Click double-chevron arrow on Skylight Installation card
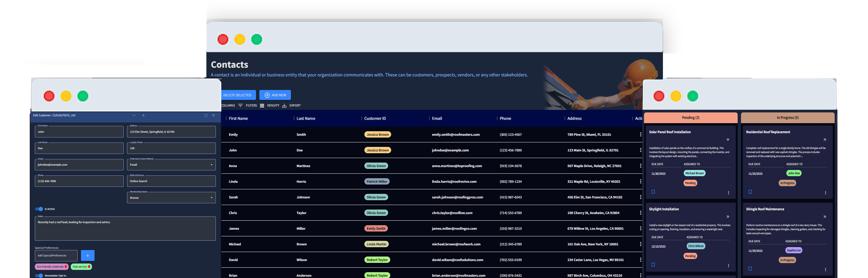 click(x=727, y=217)
